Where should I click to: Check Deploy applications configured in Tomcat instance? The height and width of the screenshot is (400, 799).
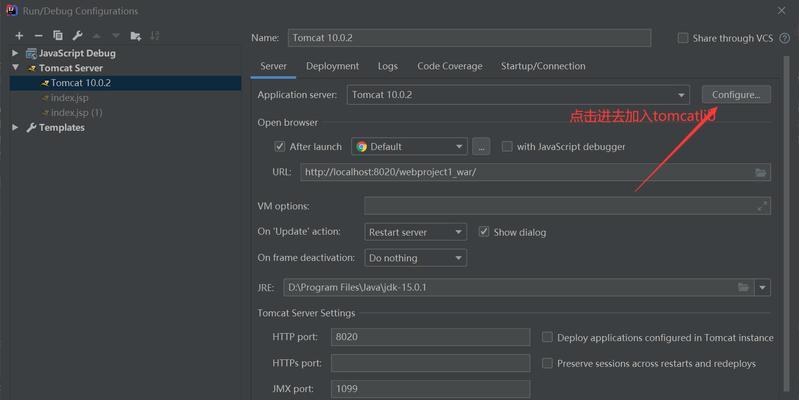547,337
